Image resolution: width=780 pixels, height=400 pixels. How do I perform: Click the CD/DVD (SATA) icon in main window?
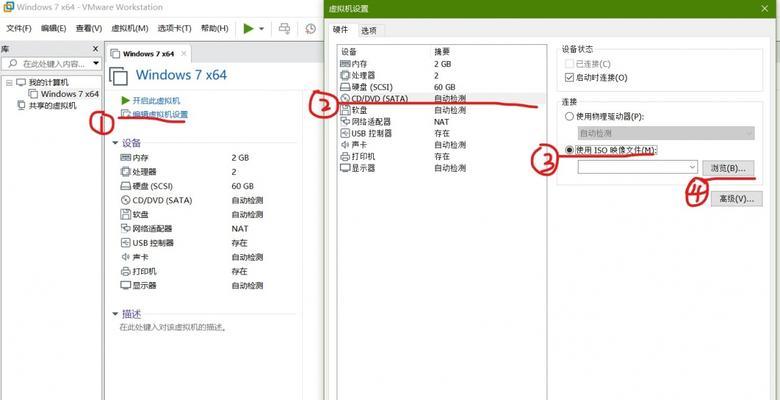pyautogui.click(x=125, y=200)
